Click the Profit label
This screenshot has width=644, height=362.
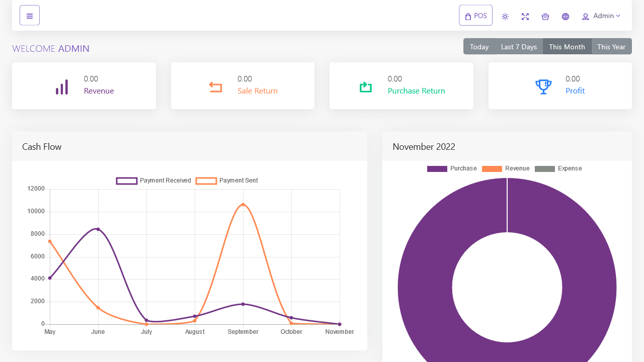tap(575, 91)
